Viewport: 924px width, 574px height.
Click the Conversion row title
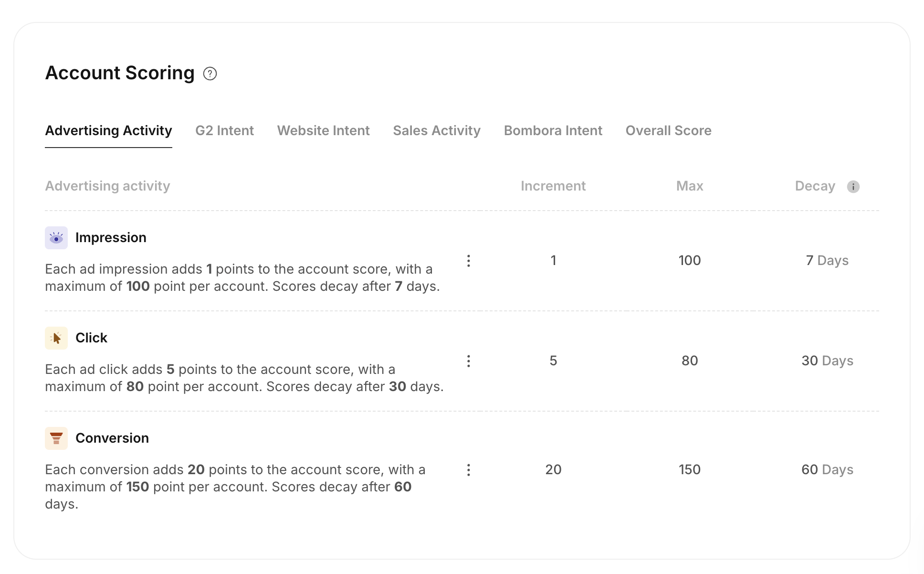[112, 438]
